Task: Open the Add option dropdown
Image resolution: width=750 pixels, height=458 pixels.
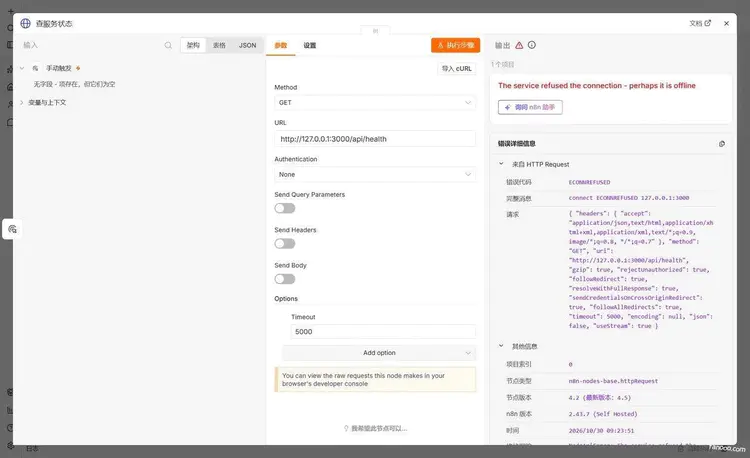Action: pos(379,353)
